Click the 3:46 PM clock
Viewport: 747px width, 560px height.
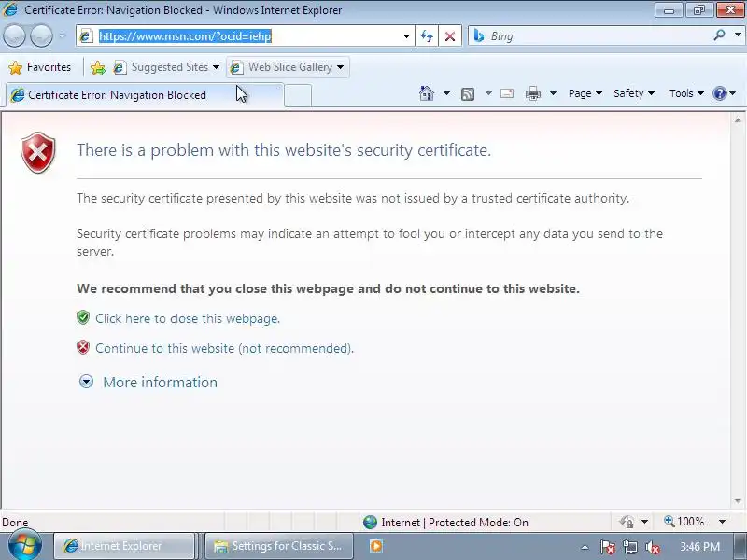tap(699, 546)
